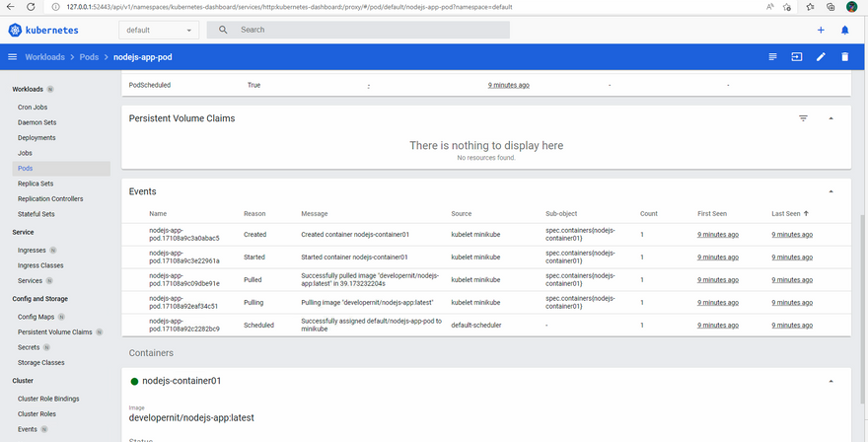Collapse the Events card
This screenshot has width=868, height=442.
(831, 191)
